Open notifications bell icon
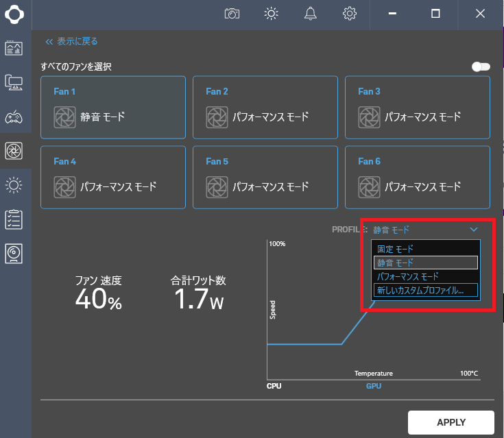Viewport: 504px width, 438px height. tap(311, 14)
